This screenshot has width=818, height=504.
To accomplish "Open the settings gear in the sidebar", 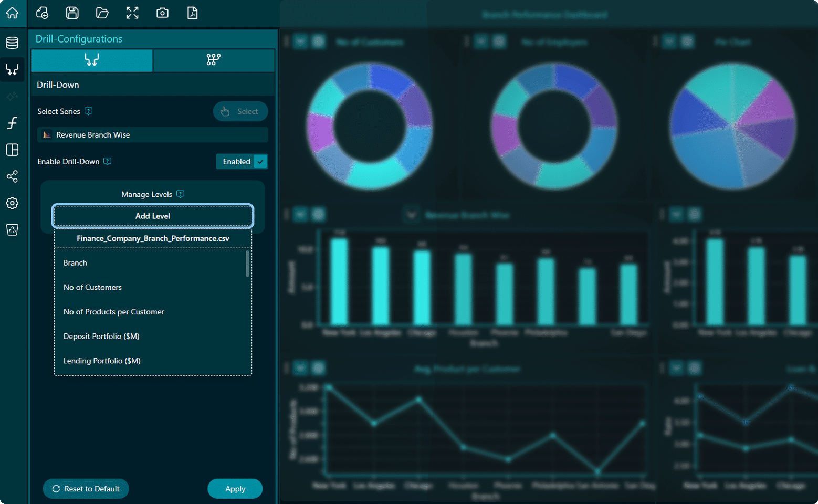I will point(12,203).
